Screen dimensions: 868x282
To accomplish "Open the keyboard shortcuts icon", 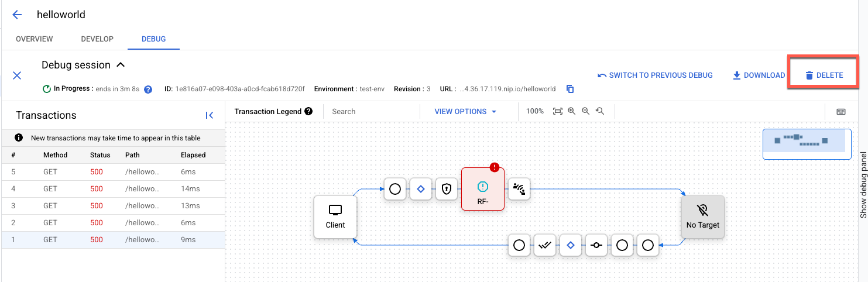I will (840, 112).
